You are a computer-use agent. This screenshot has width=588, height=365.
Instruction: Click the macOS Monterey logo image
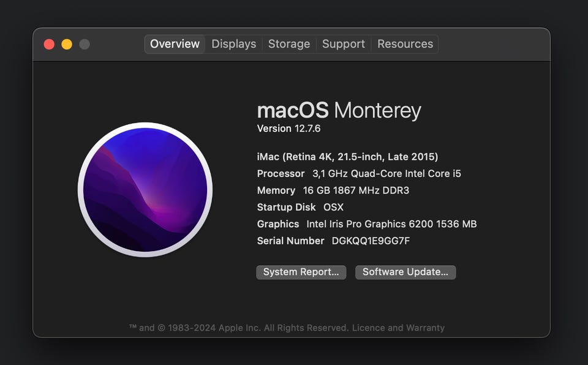pos(145,190)
